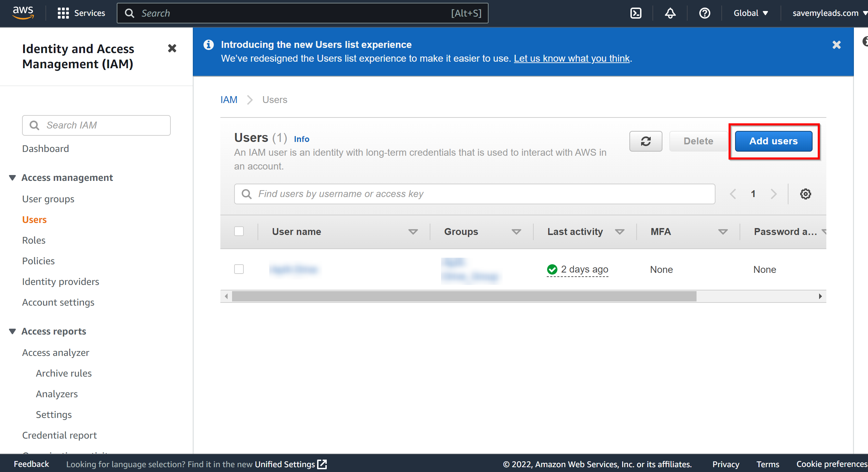Click the refresh users list icon
Screen dimensions: 868x472
646,141
